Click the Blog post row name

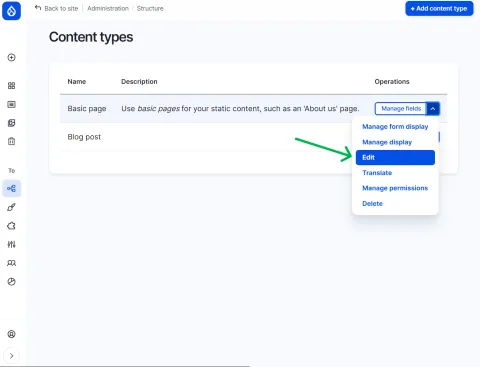(84, 137)
